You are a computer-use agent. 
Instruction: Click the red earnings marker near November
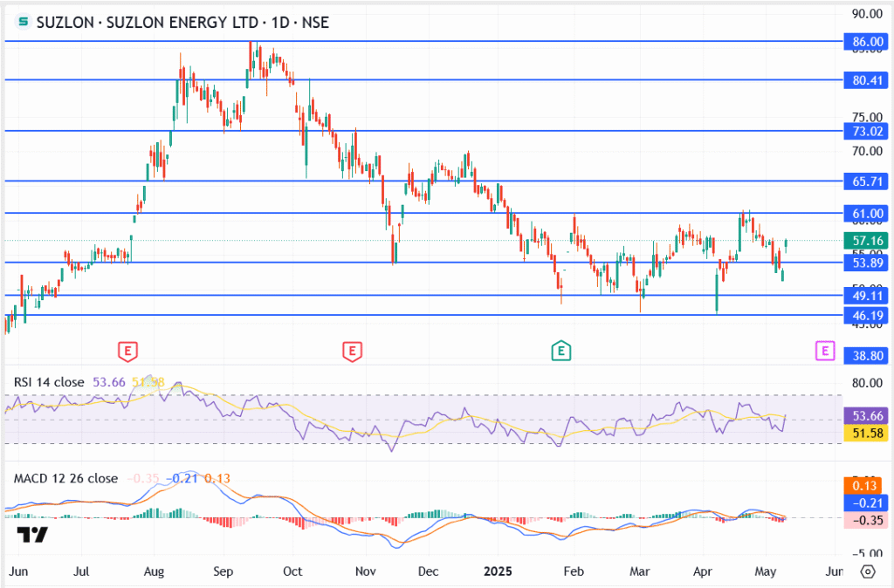tap(352, 351)
